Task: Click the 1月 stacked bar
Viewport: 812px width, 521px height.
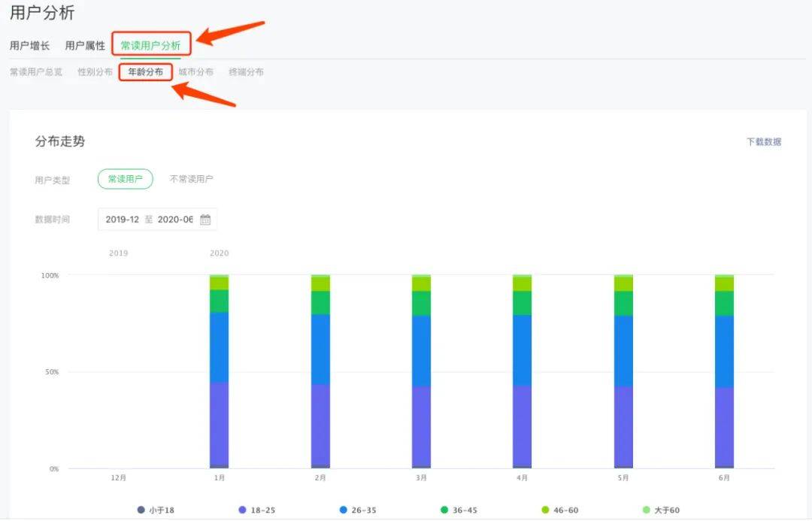Action: [x=219, y=371]
